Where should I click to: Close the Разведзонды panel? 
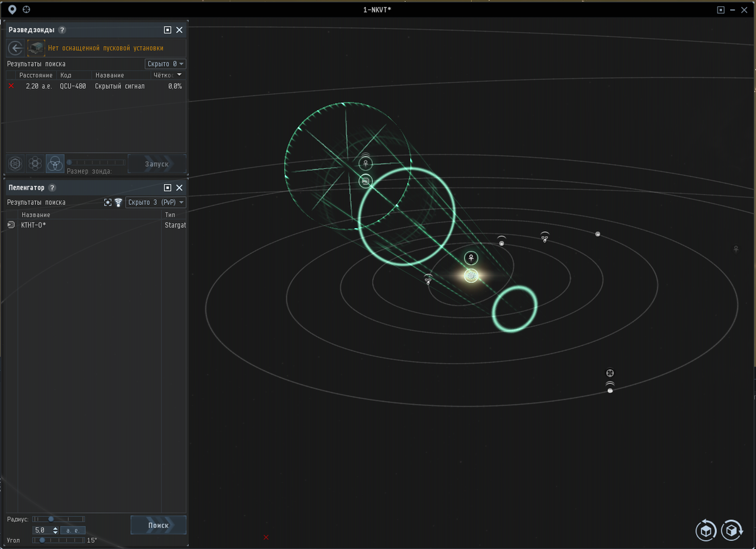(x=180, y=30)
